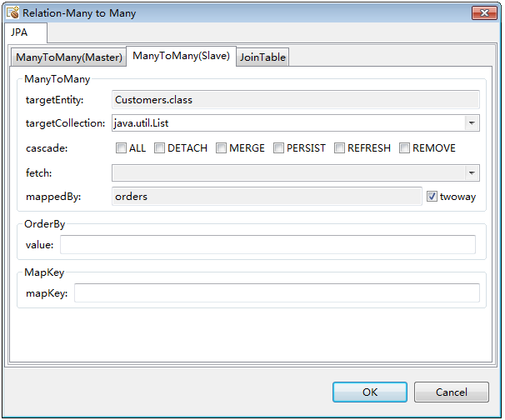
Task: Switch to the ManyToMany(Master) tab
Action: pyautogui.click(x=69, y=57)
